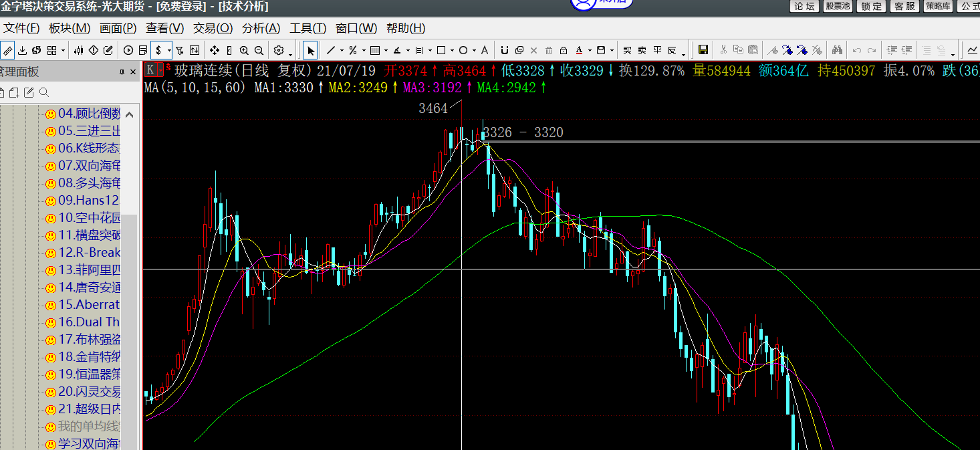The height and width of the screenshot is (450, 980).
Task: Expand the angle tool dropdown arrow
Action: pyautogui.click(x=408, y=50)
